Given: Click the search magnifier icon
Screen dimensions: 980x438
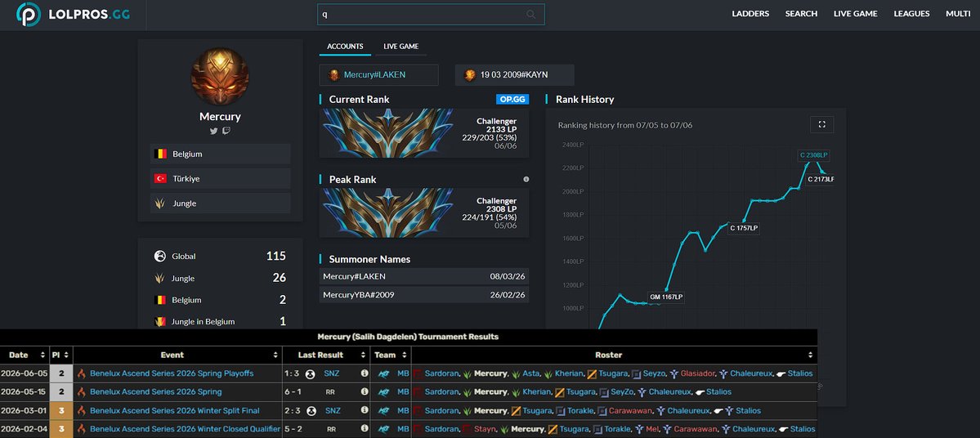Looking at the screenshot, I should click(531, 15).
